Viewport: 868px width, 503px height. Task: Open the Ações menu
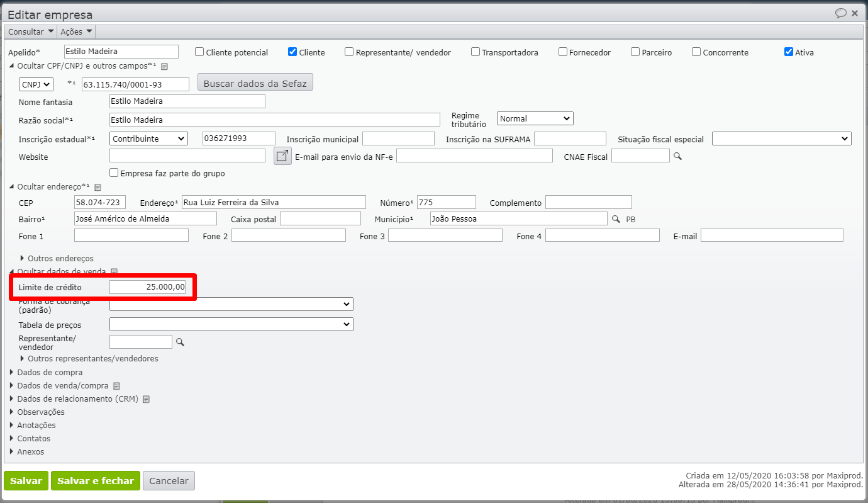tap(76, 31)
